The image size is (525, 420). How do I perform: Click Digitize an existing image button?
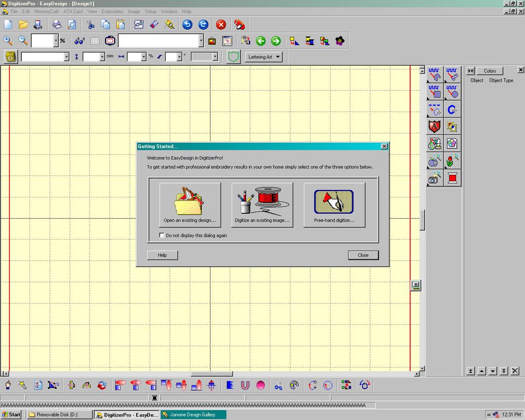pos(262,205)
